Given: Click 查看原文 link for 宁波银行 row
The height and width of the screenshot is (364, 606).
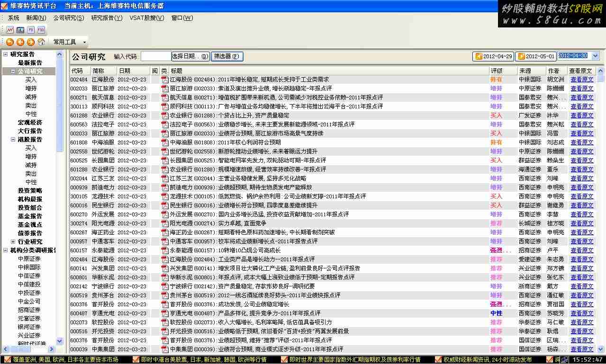Looking at the screenshot, I should (x=582, y=286).
